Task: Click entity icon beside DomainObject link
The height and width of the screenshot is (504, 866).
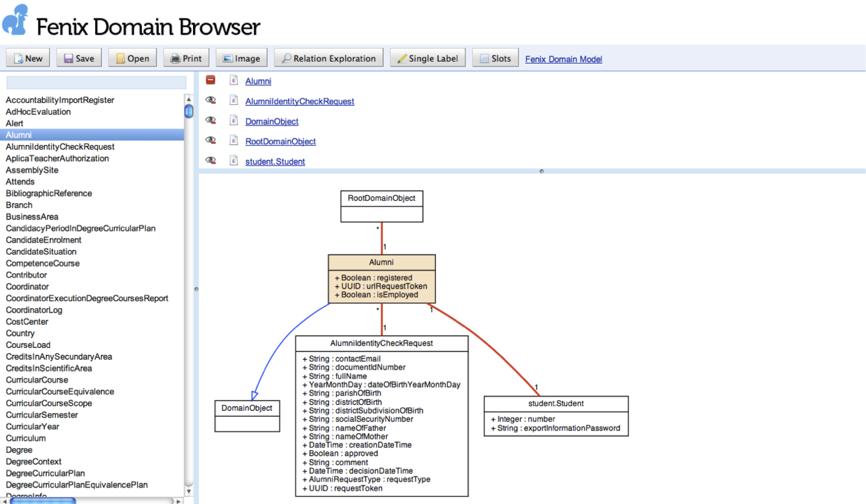Action: click(x=234, y=120)
